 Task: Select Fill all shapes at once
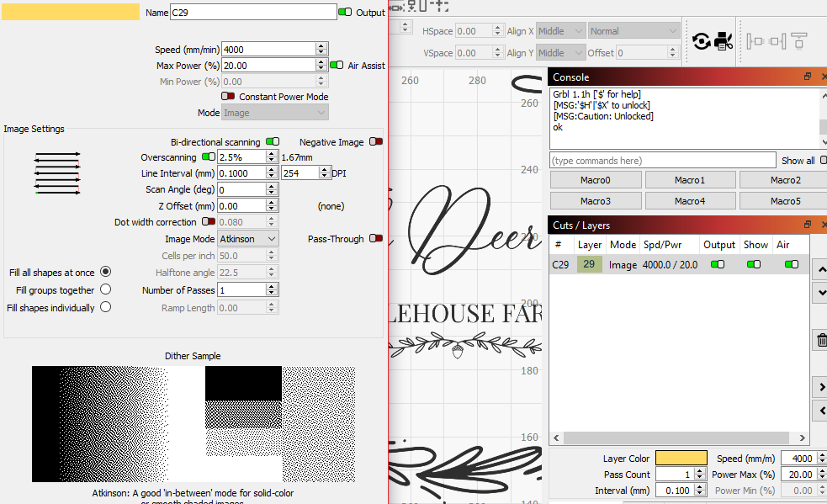pos(105,272)
